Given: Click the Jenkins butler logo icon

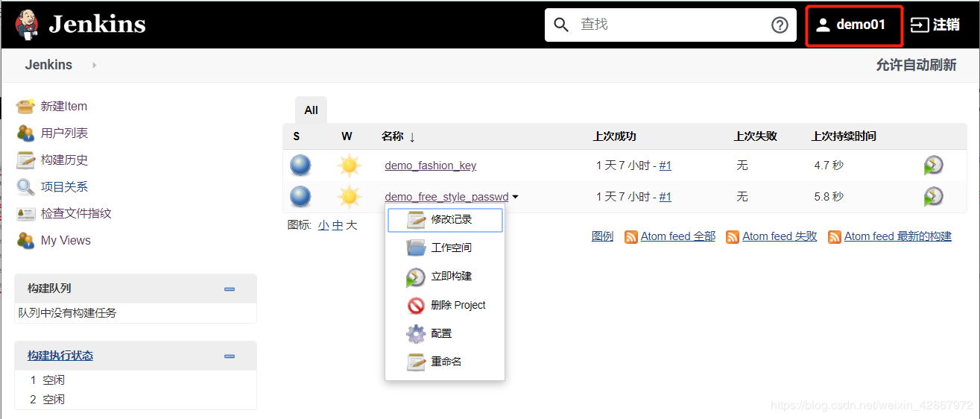Looking at the screenshot, I should (x=28, y=25).
